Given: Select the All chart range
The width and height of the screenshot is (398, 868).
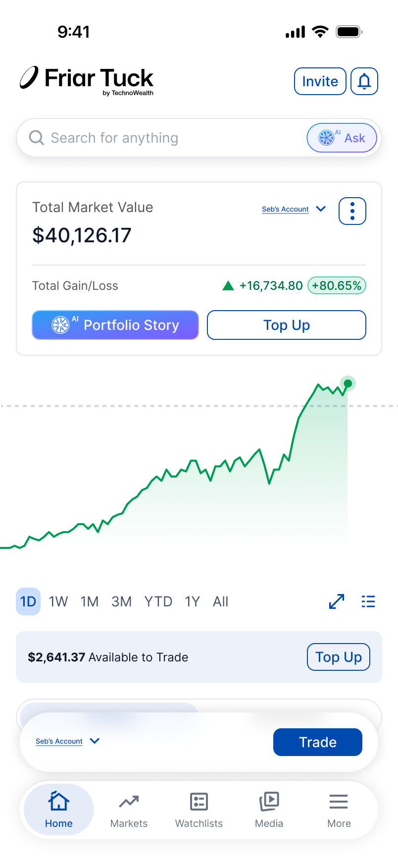Looking at the screenshot, I should [x=221, y=601].
